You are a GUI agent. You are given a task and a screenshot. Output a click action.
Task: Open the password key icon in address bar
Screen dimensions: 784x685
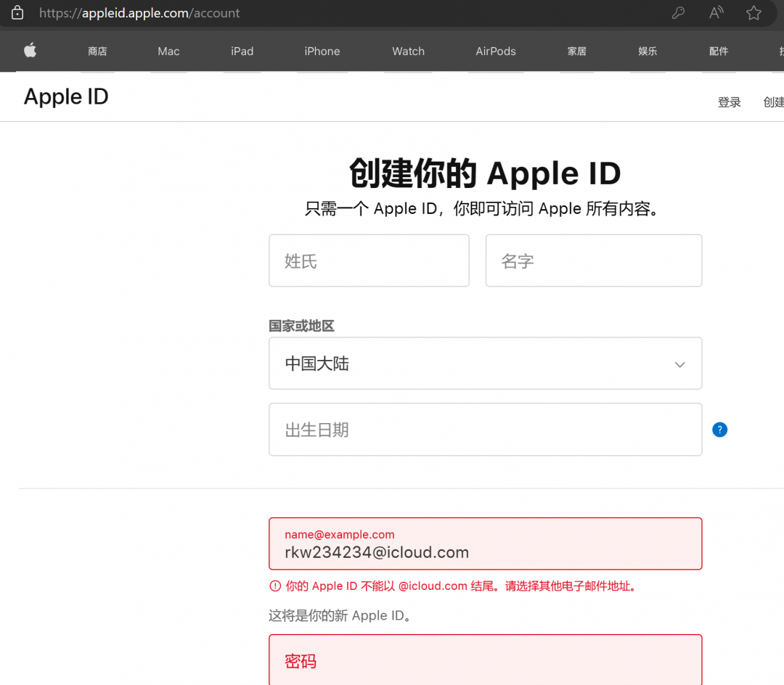tap(678, 12)
